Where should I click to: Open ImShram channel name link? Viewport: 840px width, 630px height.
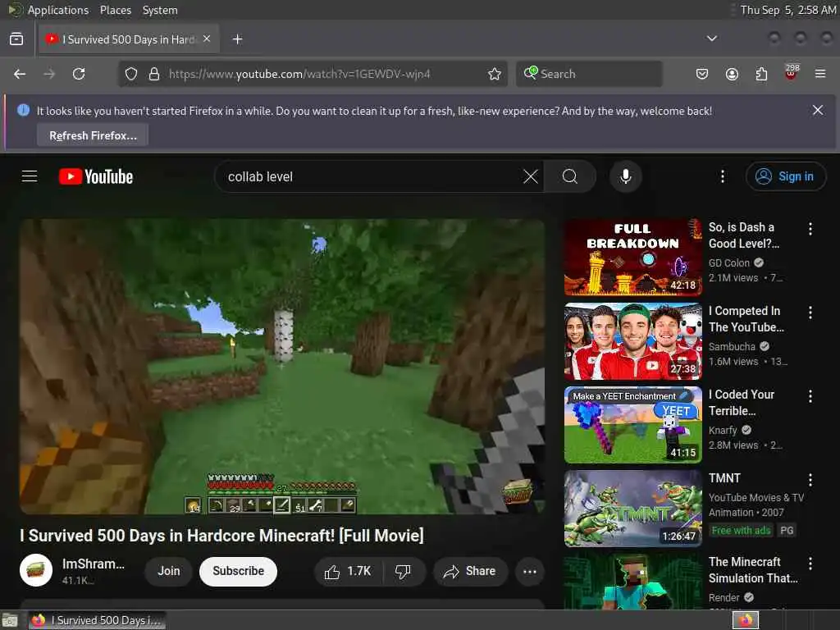point(94,564)
